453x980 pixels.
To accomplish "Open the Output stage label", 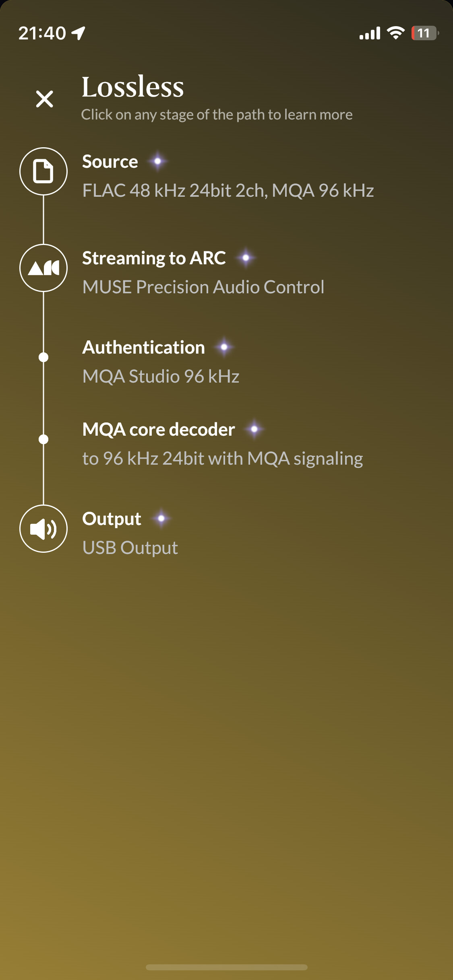I will coord(112,519).
